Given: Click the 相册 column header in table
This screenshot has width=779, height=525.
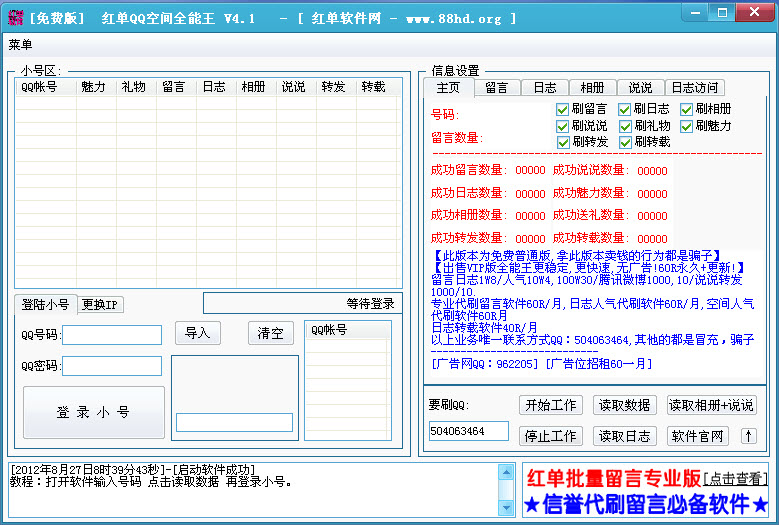Looking at the screenshot, I should (256, 87).
